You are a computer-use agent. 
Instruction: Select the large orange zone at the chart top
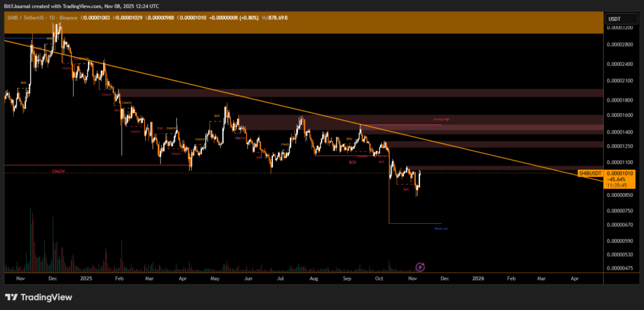click(x=302, y=25)
